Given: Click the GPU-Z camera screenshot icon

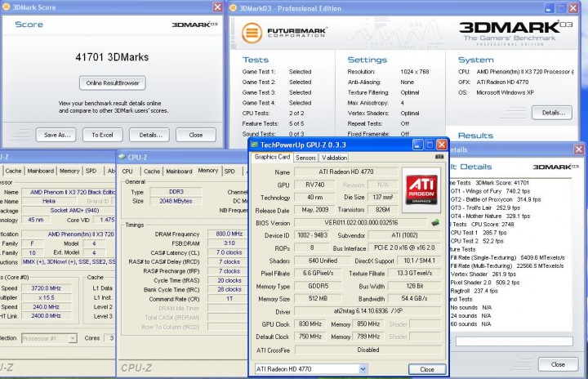Looking at the screenshot, I should (x=439, y=157).
